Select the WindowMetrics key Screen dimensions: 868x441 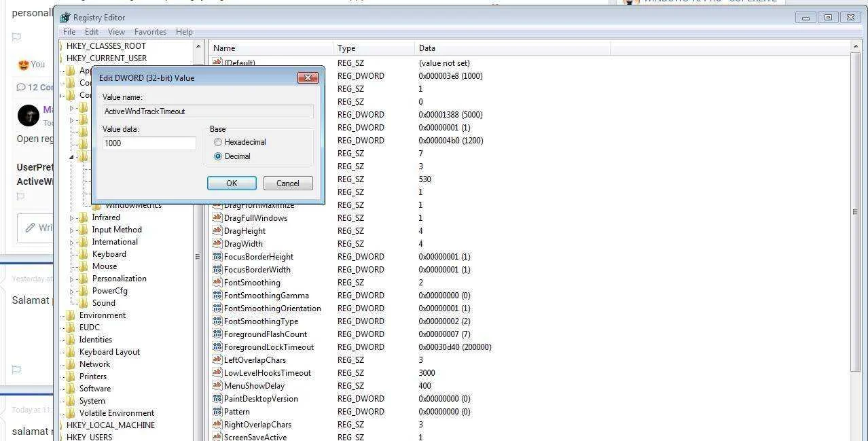(133, 205)
